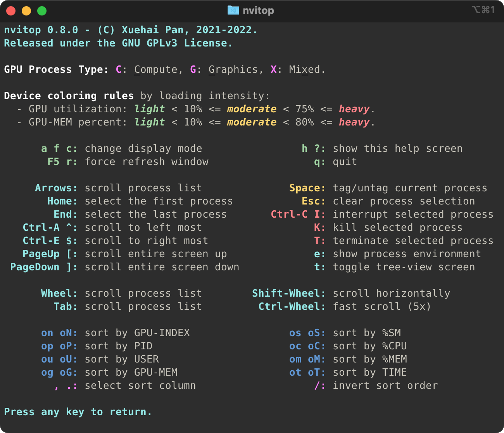Click 'moderate' in the GPU-MEM percent row

pos(252,122)
